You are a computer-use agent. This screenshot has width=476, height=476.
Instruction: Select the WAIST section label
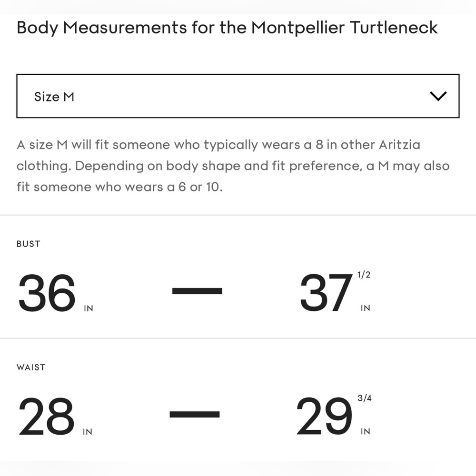click(31, 367)
